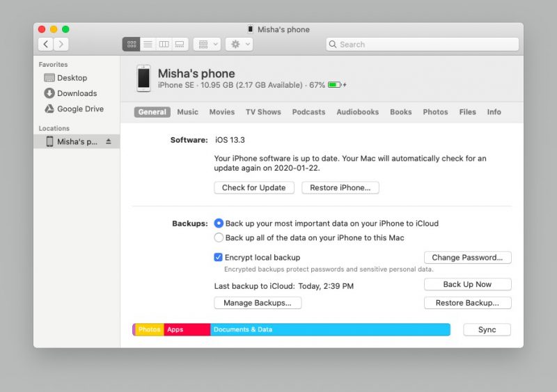Open the Podcasts tab
The image size is (557, 392).
pyautogui.click(x=308, y=112)
